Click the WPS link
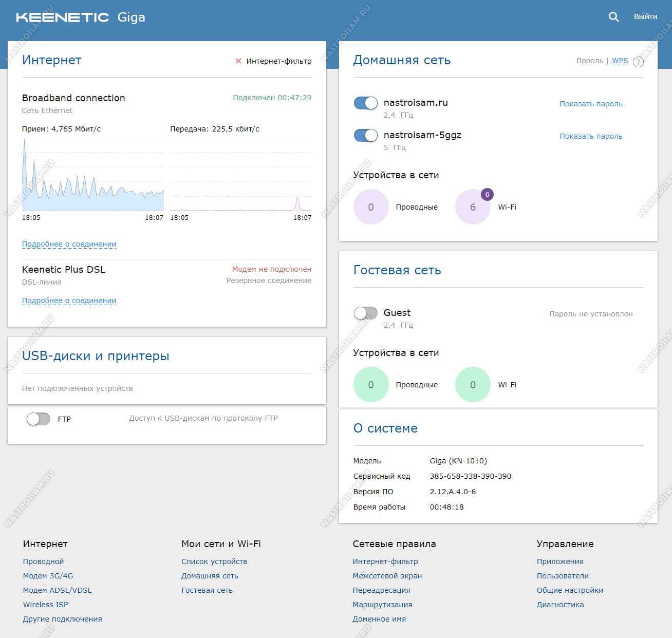The image size is (672, 638). [x=620, y=61]
